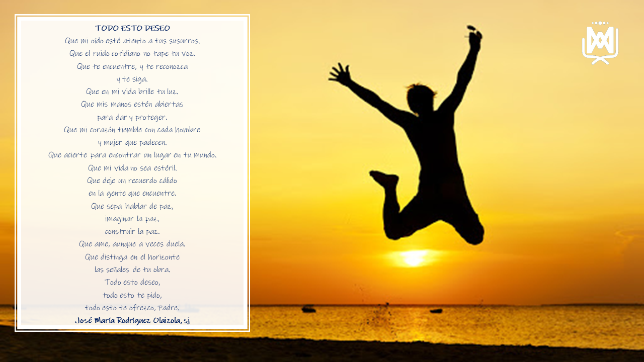The image size is (644, 362).
Task: Click the line 'Que ame, aunque a veces duela'
Action: 132,244
